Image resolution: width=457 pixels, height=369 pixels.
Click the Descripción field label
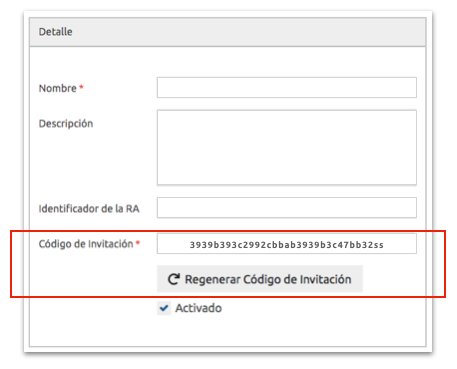coord(66,124)
